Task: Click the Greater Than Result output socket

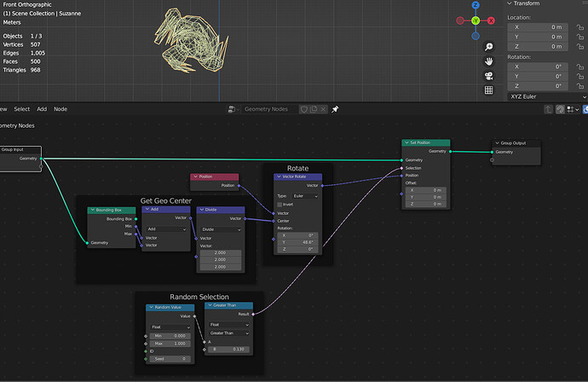Action: [x=253, y=314]
